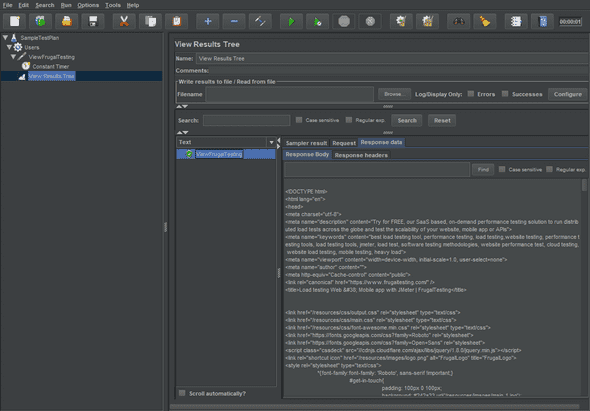Collapse the ViewFrugalTesting sampler node arrow
The image size is (590, 411).
pyautogui.click(x=13, y=56)
